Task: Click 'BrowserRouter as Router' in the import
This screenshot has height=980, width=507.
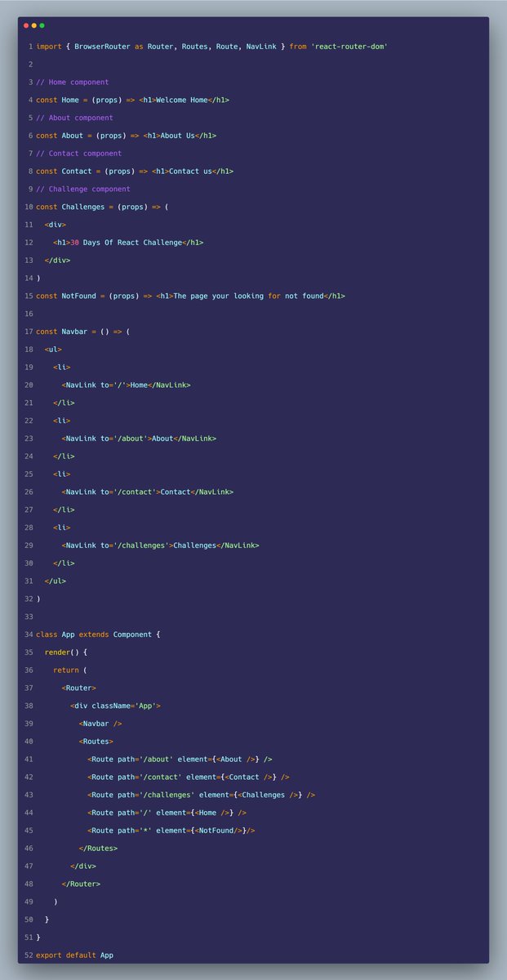Action: coord(122,47)
